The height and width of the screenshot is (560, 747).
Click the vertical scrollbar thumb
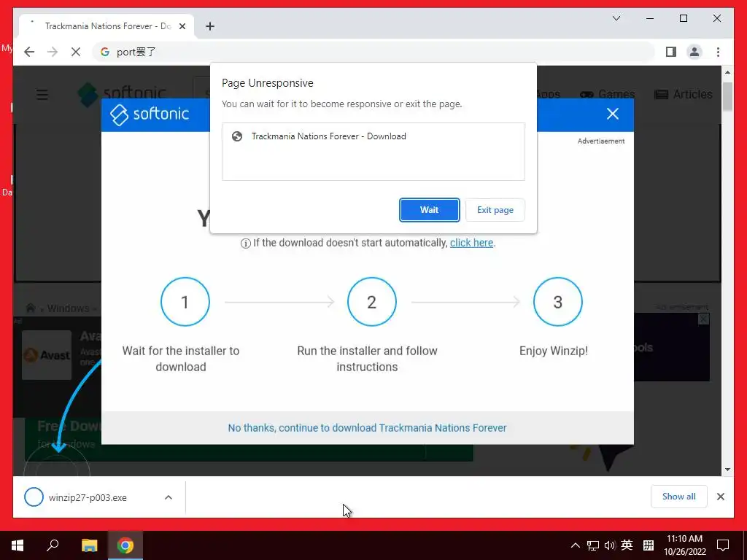click(727, 97)
